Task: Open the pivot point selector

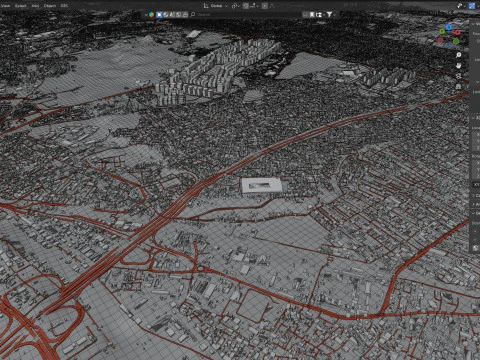Action: 236,6
